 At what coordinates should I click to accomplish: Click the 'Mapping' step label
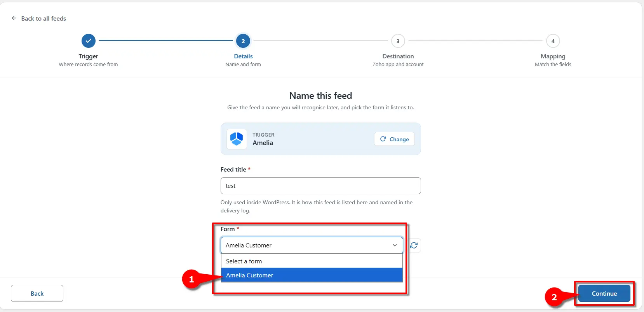pos(553,56)
